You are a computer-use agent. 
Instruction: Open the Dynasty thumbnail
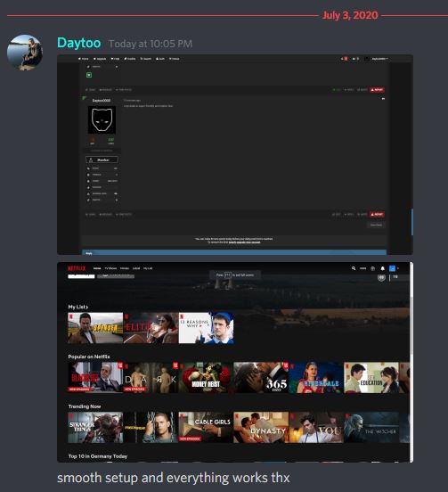pyautogui.click(x=261, y=427)
